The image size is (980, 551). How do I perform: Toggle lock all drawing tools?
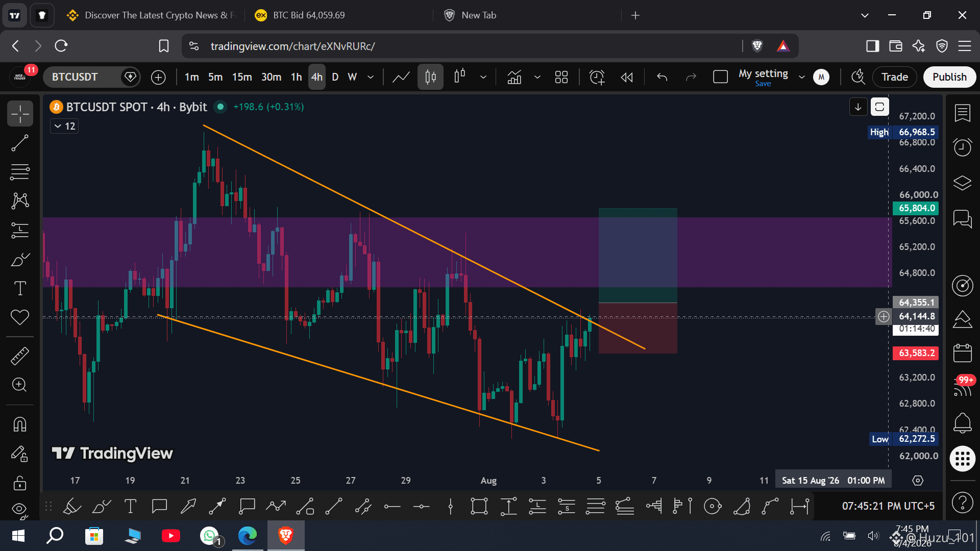pyautogui.click(x=20, y=483)
